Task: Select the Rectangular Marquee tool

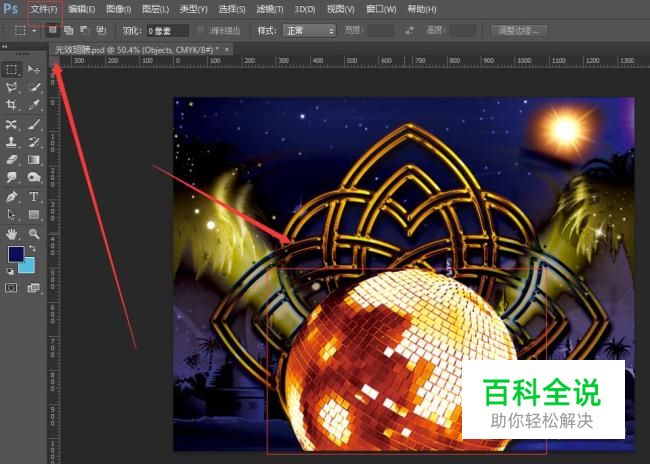Action: [x=12, y=69]
